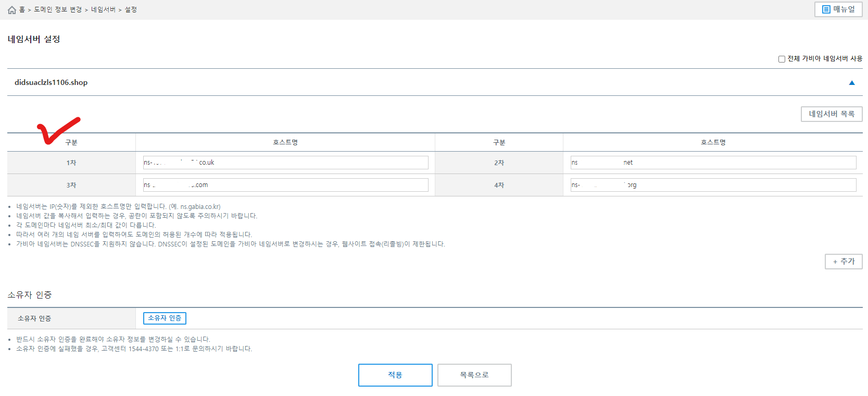
Task: Return via the 목록으로 button
Action: click(x=474, y=375)
